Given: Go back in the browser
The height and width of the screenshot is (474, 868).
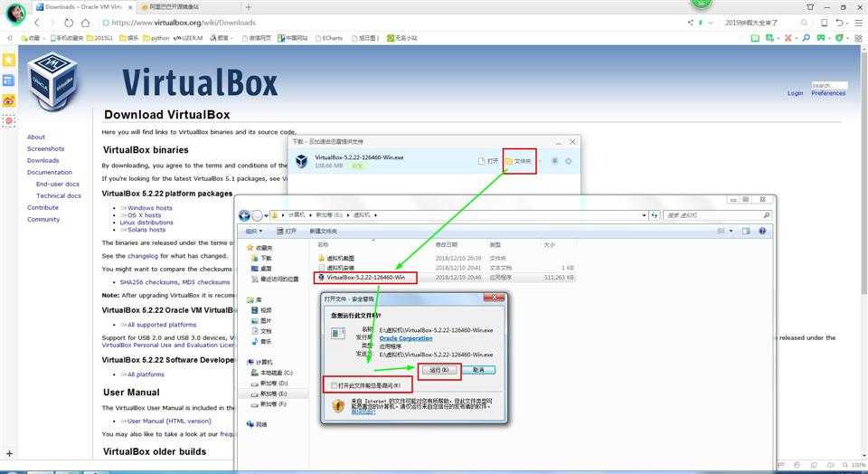Looking at the screenshot, I should (37, 23).
